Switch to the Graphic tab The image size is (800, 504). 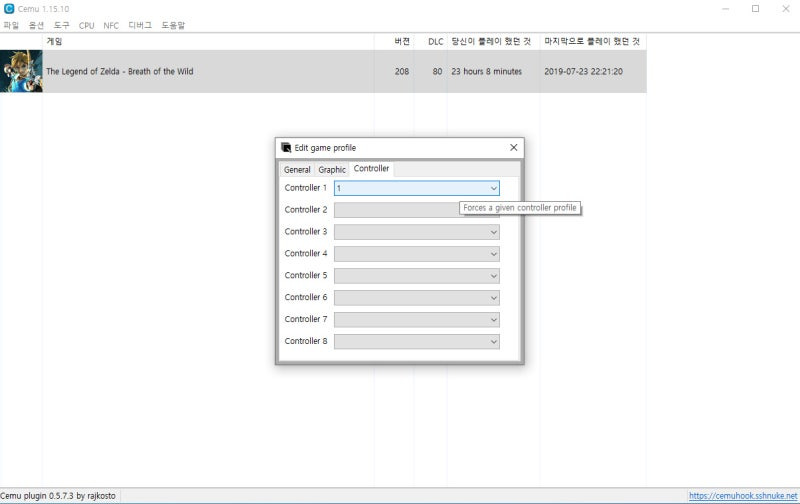(332, 169)
